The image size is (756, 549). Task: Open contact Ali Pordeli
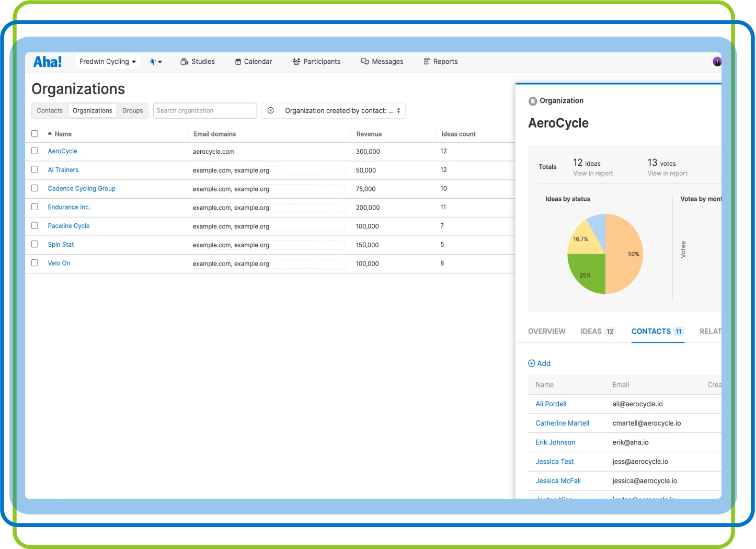click(x=551, y=404)
